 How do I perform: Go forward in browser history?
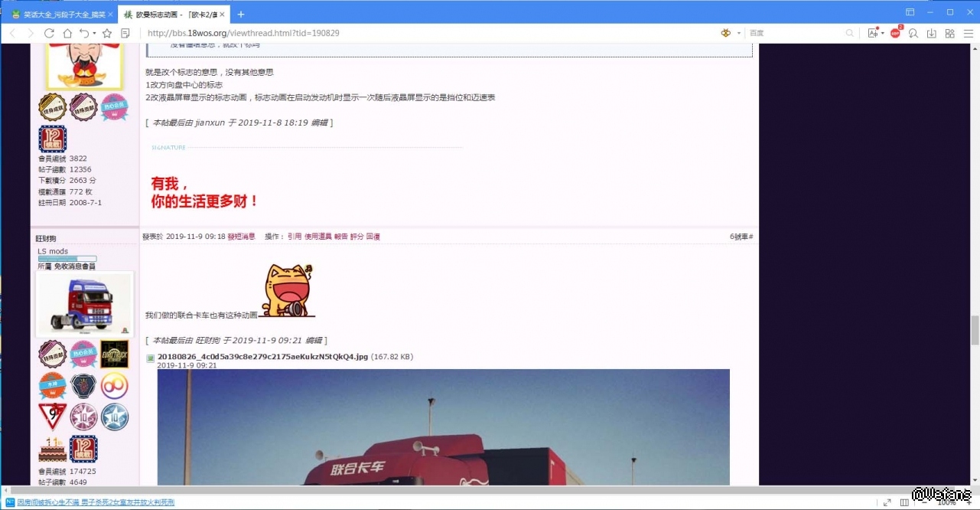(31, 33)
